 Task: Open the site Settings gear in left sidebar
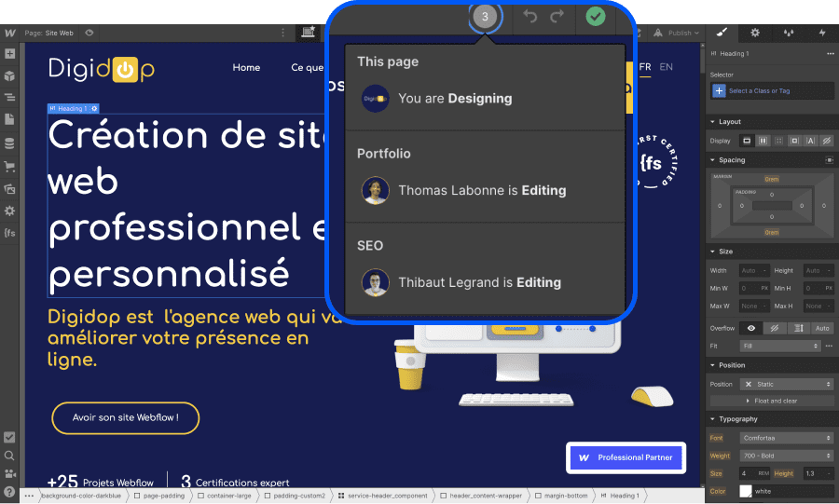9,211
